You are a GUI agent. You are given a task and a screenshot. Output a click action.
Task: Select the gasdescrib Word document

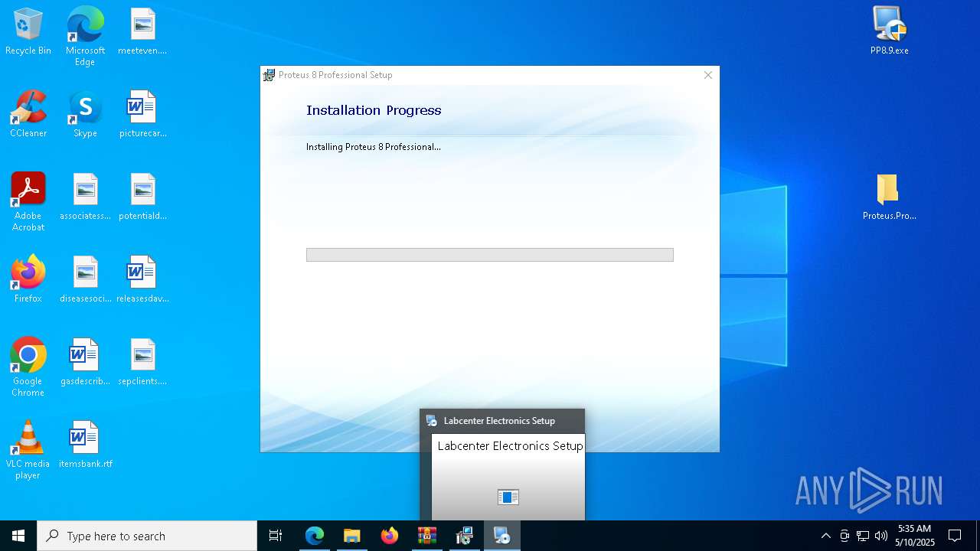coord(85,362)
